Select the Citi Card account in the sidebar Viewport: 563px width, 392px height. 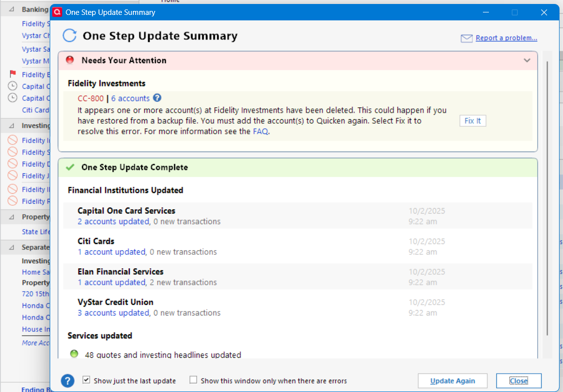35,110
